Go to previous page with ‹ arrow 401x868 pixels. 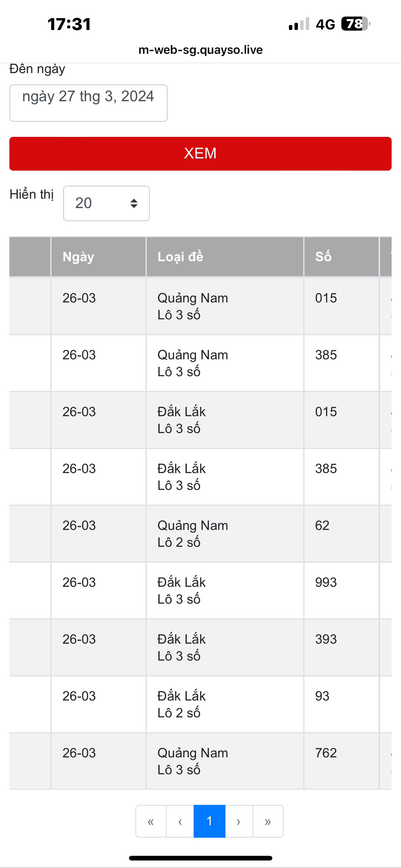(180, 821)
